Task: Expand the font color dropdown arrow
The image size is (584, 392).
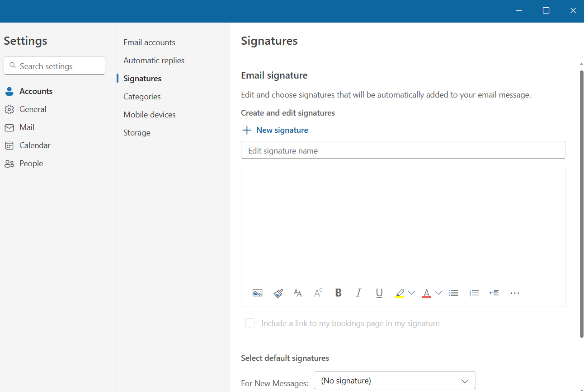Action: coord(438,293)
